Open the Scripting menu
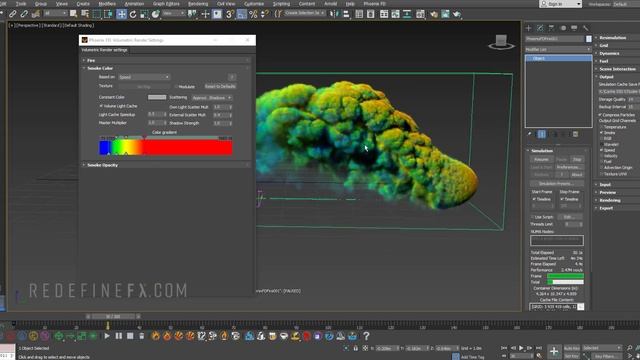640x360 pixels. pos(281,4)
